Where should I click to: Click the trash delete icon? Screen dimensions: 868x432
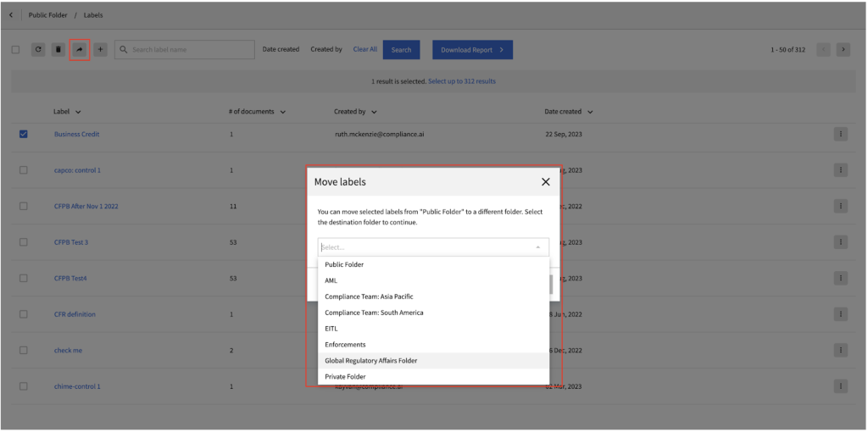click(58, 50)
